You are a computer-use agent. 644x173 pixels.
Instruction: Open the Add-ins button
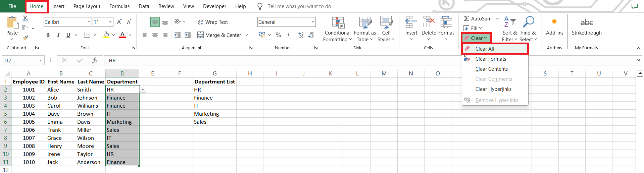click(554, 26)
